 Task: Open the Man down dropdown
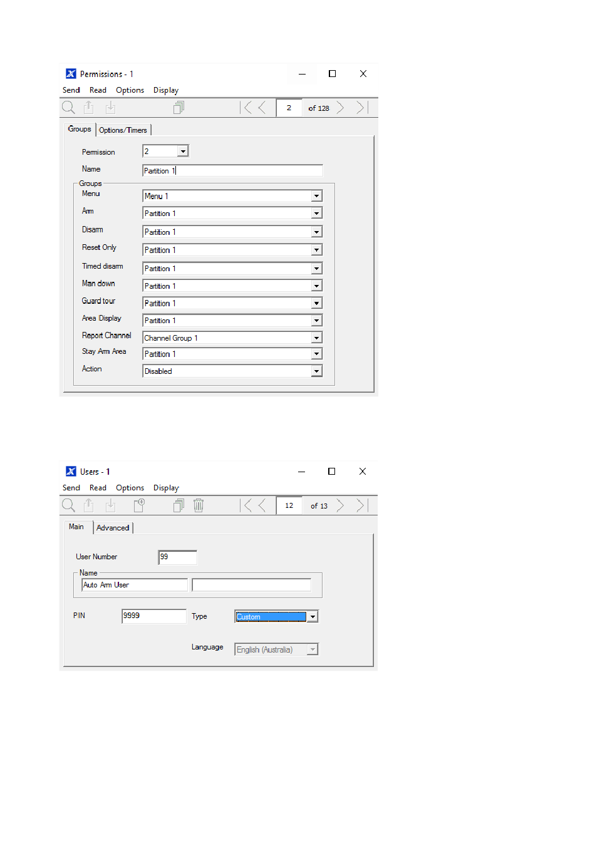317,286
